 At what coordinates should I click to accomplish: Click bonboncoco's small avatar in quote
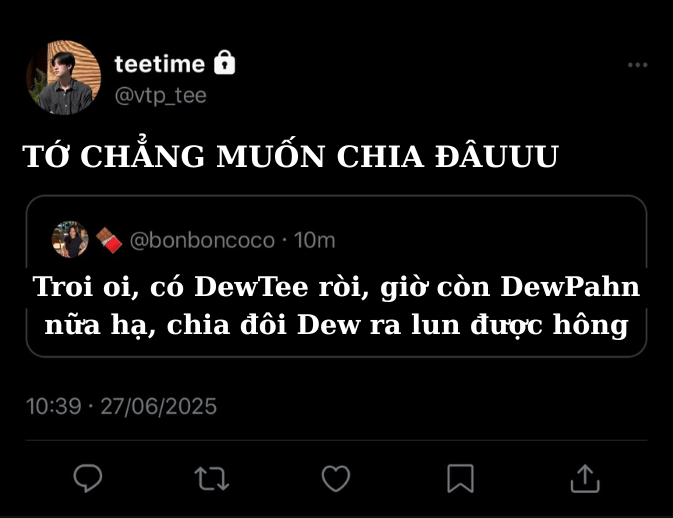click(x=70, y=239)
